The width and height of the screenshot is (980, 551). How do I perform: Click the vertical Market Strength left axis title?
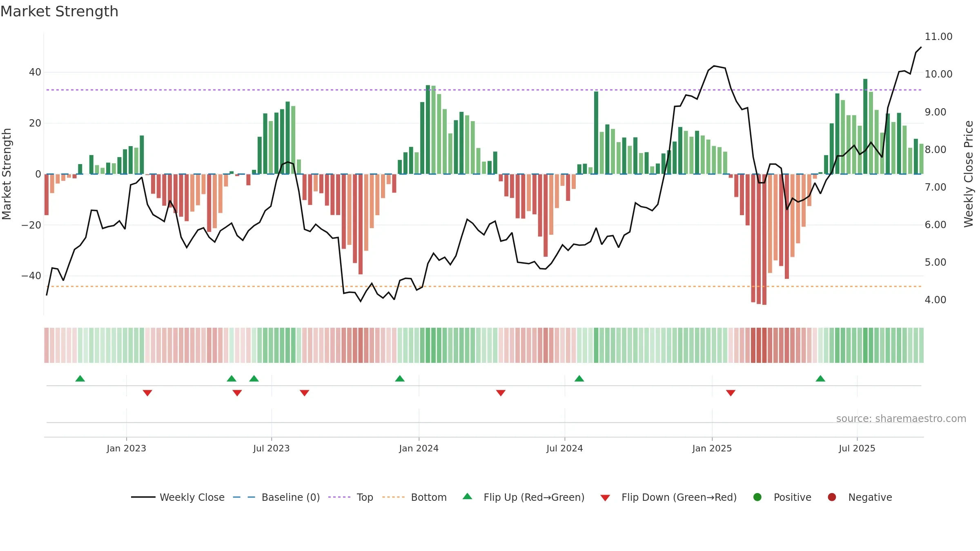pos(7,174)
